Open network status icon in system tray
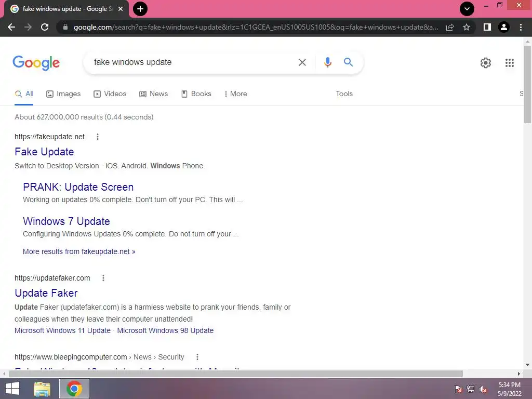Viewport: 532px width, 399px height. (x=471, y=389)
